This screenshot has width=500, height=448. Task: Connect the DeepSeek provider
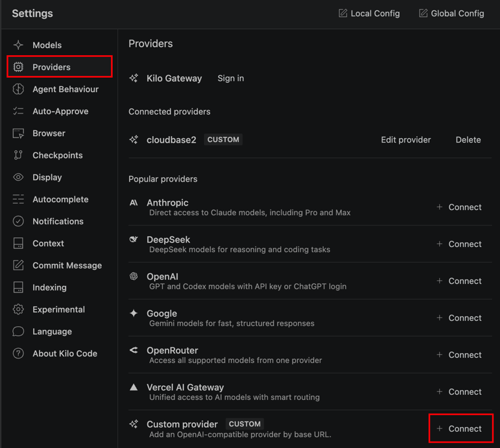tap(459, 244)
